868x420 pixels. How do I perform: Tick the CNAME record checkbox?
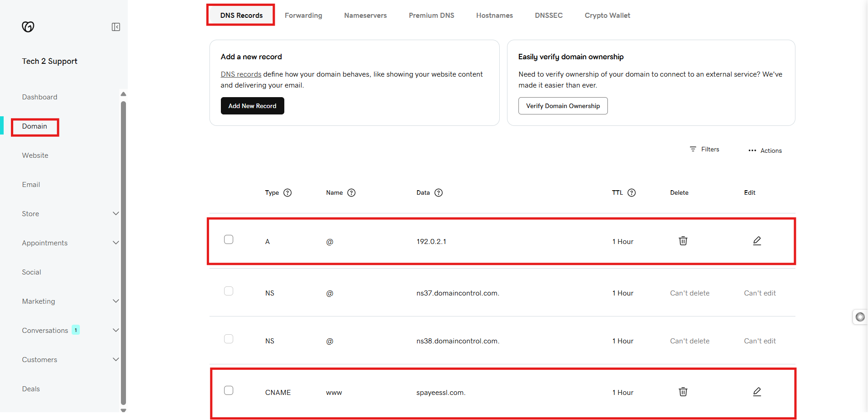(229, 390)
